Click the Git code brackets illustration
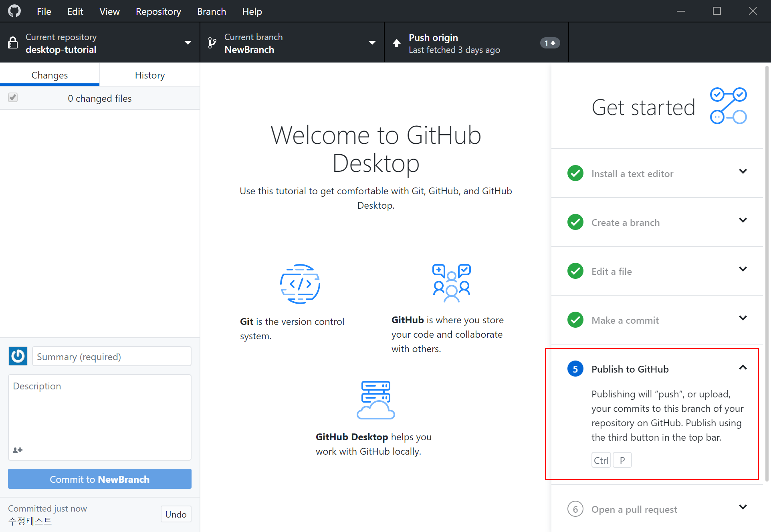This screenshot has height=532, width=771. [300, 284]
